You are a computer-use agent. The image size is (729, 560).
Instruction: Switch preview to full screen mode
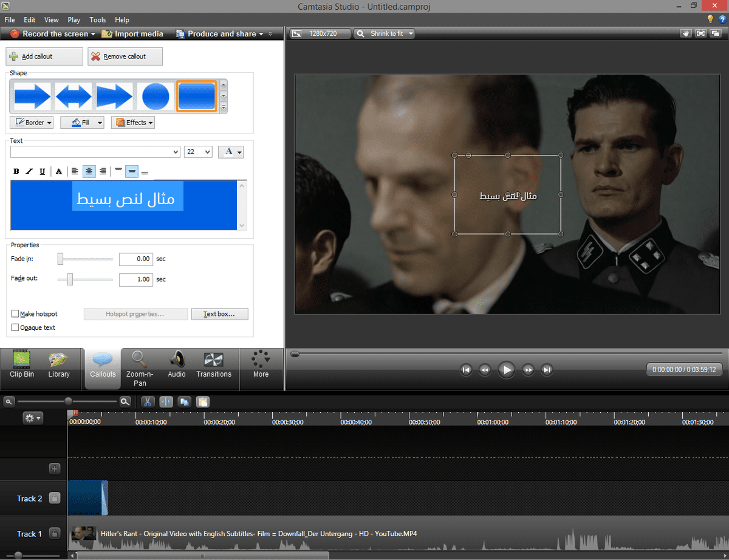coord(700,34)
